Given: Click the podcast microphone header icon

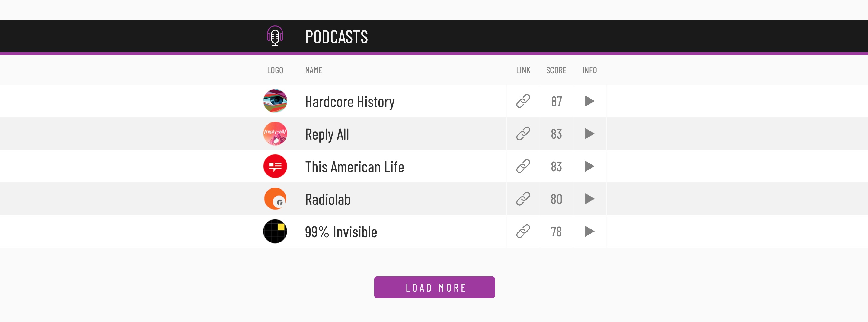Looking at the screenshot, I should pos(275,36).
